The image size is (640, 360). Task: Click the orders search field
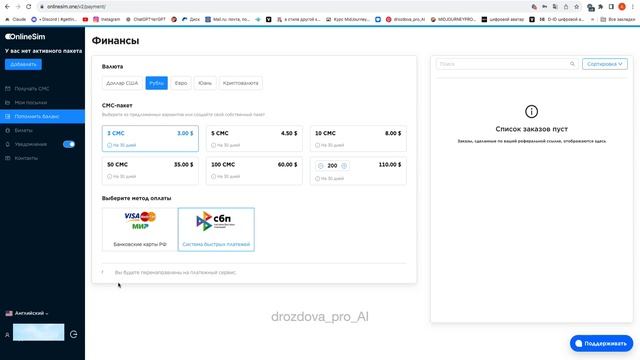pyautogui.click(x=507, y=64)
